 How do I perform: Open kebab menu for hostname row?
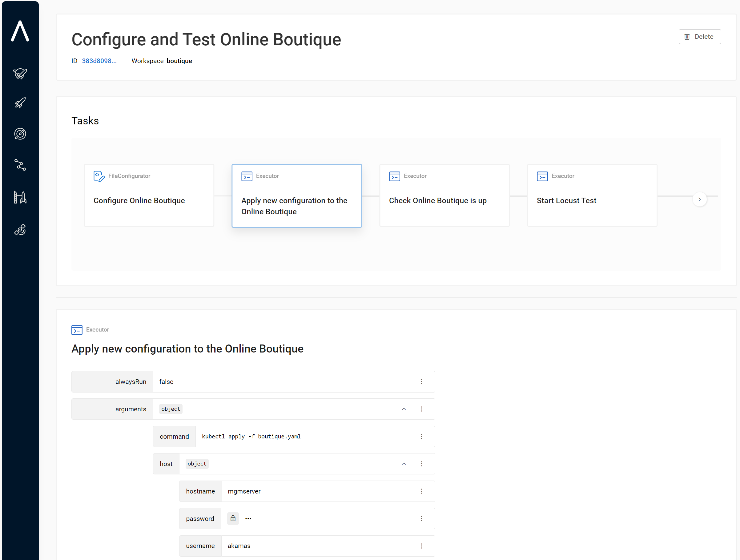(421, 491)
